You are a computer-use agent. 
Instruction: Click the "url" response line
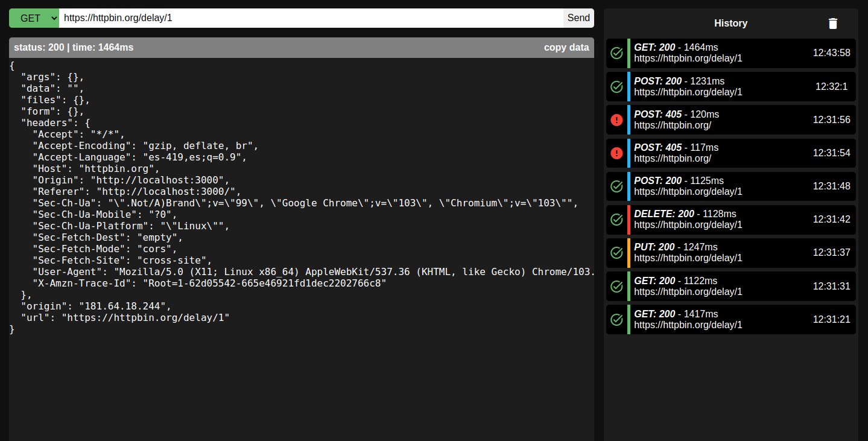click(x=125, y=318)
